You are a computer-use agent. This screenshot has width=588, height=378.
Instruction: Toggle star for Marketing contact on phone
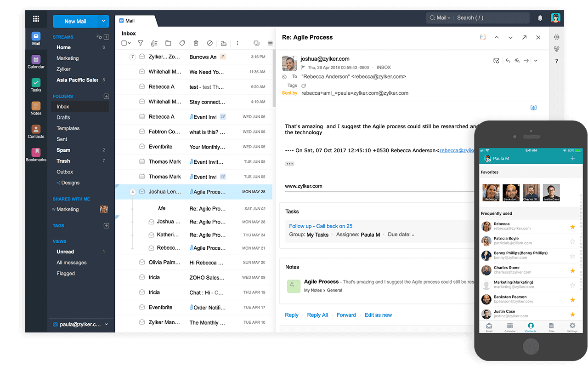(572, 285)
